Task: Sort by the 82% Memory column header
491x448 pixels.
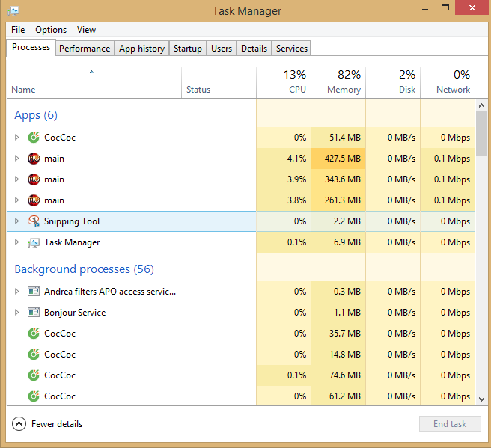Action: coord(338,82)
